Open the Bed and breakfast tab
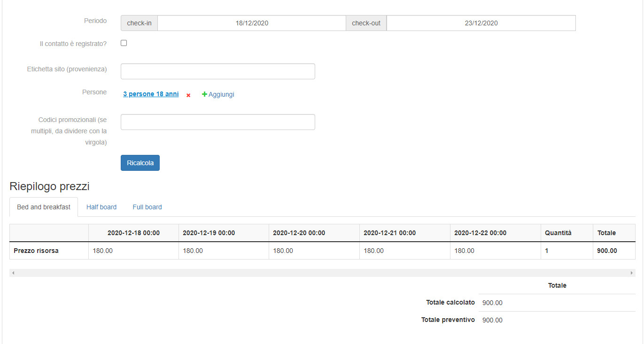 (44, 207)
